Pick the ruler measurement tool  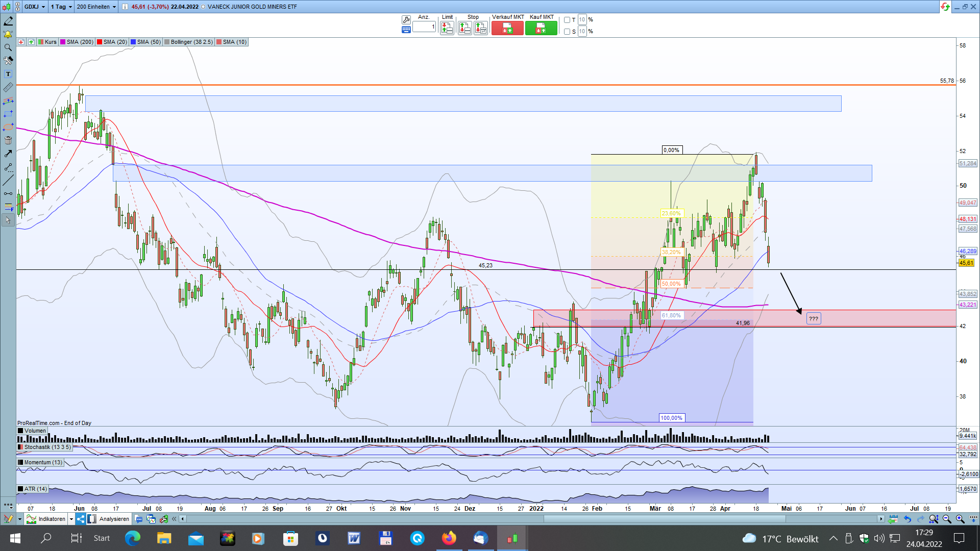pos(8,88)
